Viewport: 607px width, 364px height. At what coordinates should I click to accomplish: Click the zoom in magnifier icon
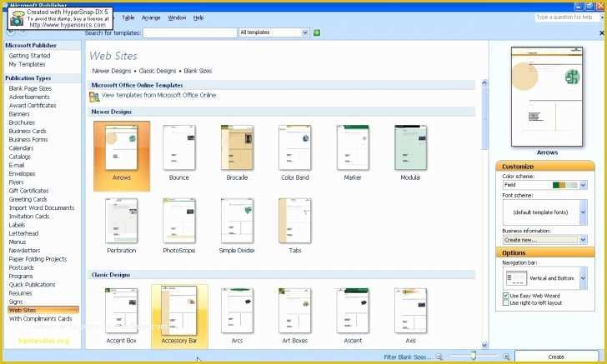click(x=506, y=357)
